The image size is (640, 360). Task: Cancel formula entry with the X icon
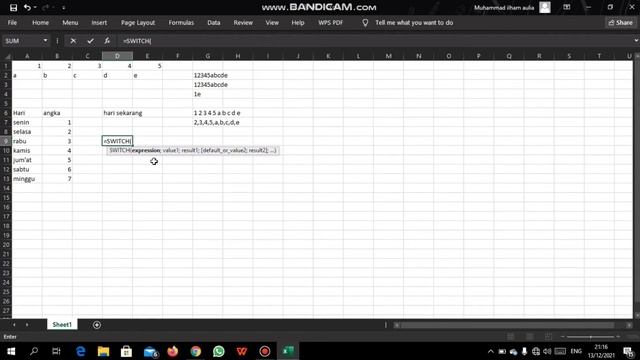click(73, 41)
